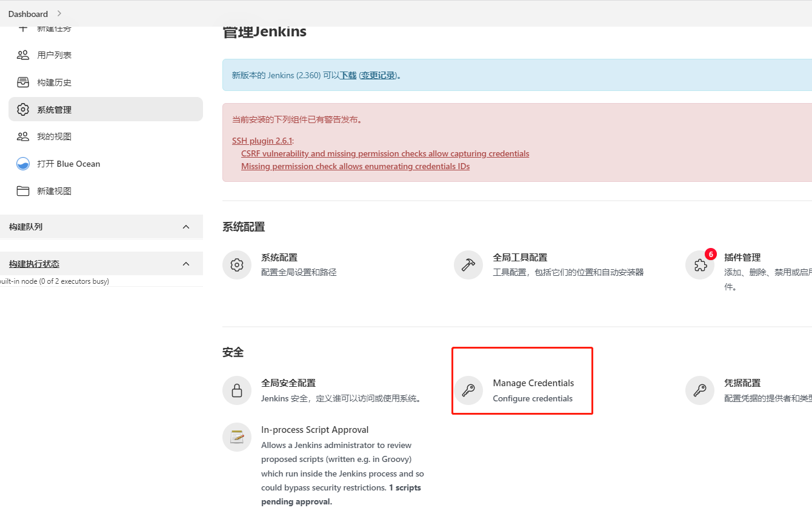Click the 下载 link for new Jenkins version
Image resolution: width=812 pixels, height=522 pixels.
348,76
